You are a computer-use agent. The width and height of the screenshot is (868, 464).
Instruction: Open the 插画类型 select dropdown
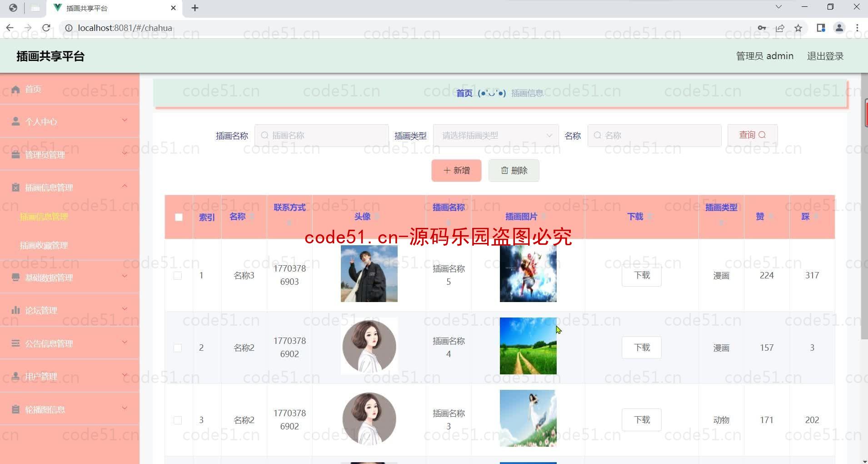point(496,136)
